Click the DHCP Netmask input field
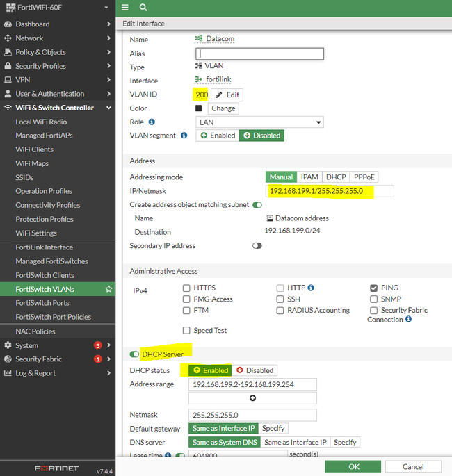Screen dimensions: 452x476 pyautogui.click(x=252, y=415)
